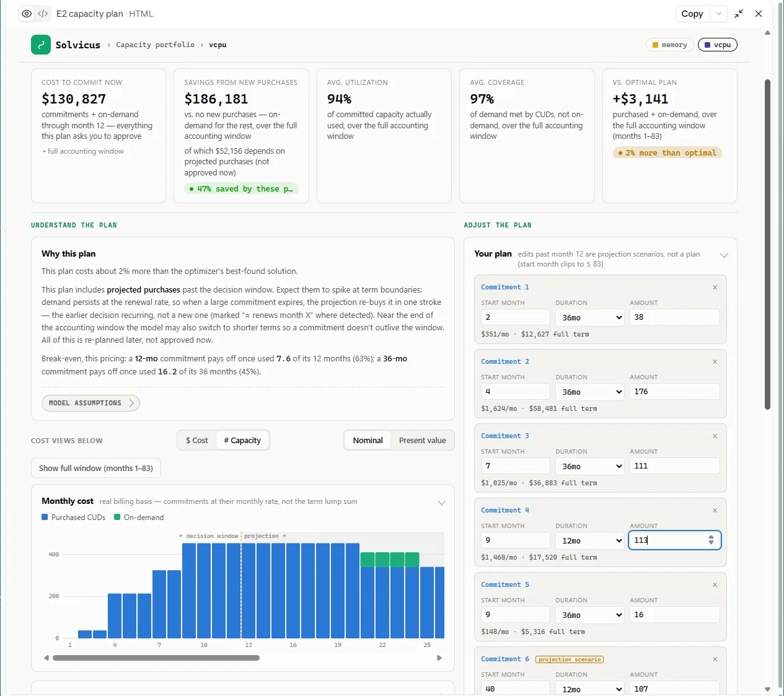Click Commitment 6 start month field
This screenshot has height=696, width=784.
pyautogui.click(x=516, y=688)
